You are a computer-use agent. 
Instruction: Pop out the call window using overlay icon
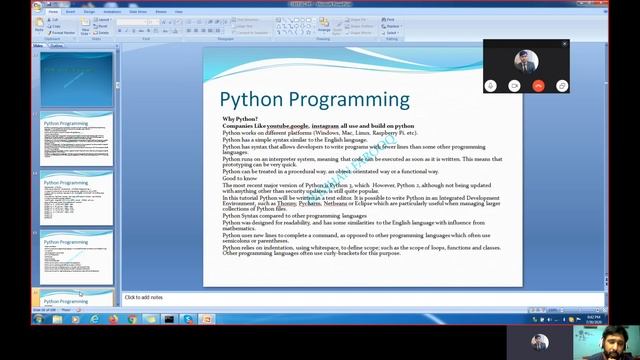pyautogui.click(x=562, y=86)
